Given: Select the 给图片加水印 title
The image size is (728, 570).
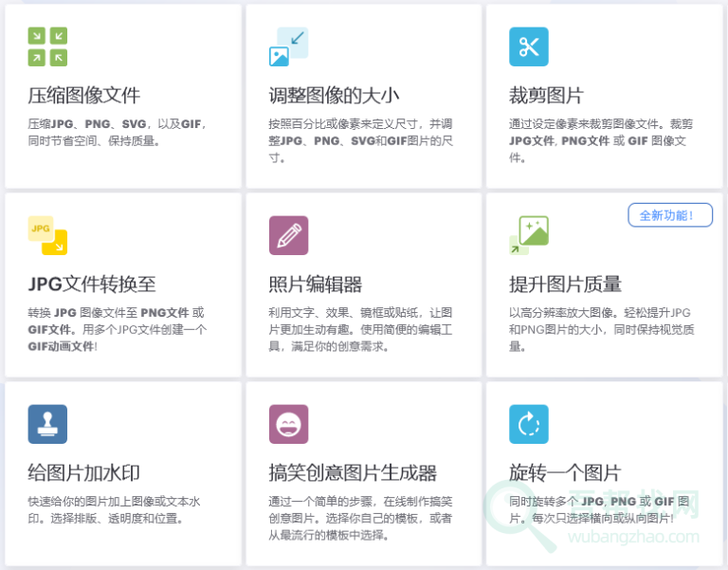Looking at the screenshot, I should [x=84, y=473].
